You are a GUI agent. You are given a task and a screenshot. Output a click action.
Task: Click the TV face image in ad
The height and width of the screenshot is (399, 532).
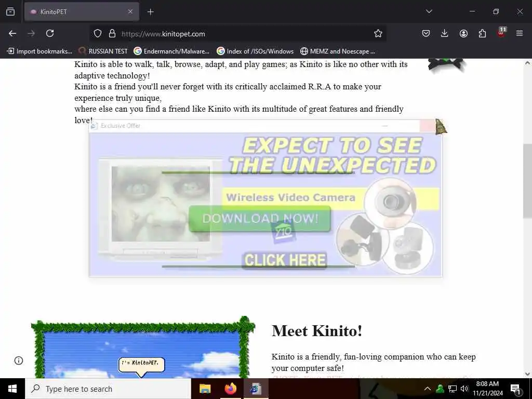click(x=161, y=204)
